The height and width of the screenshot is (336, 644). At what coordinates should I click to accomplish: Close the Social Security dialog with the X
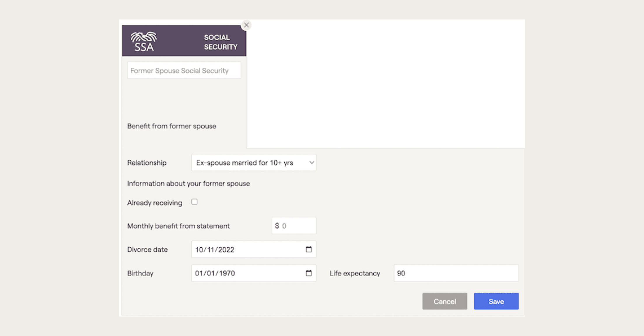[x=246, y=25]
